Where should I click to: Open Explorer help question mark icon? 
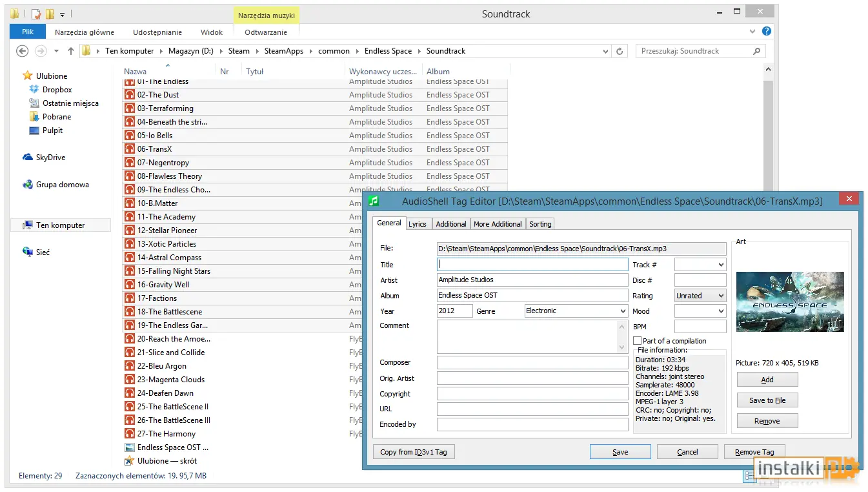[x=766, y=31]
